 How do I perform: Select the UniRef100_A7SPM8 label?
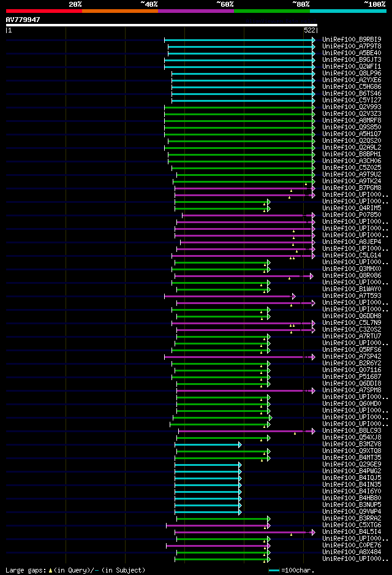pos(352,390)
